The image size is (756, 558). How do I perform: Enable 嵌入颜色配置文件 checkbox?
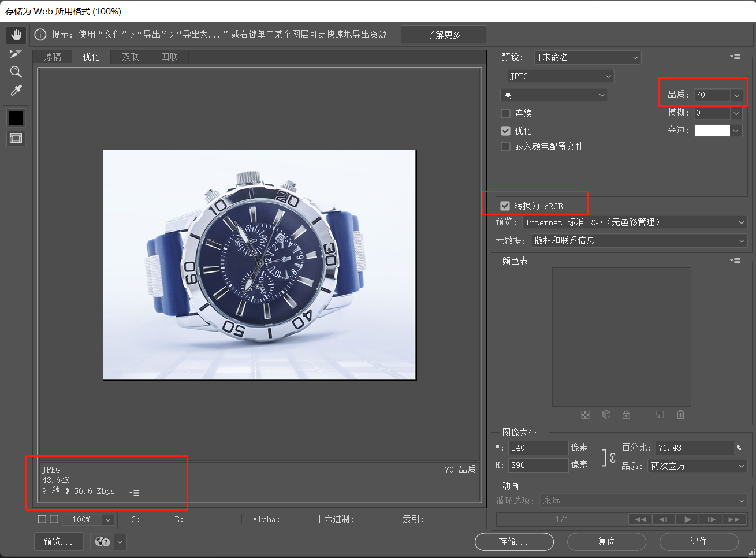(x=505, y=146)
